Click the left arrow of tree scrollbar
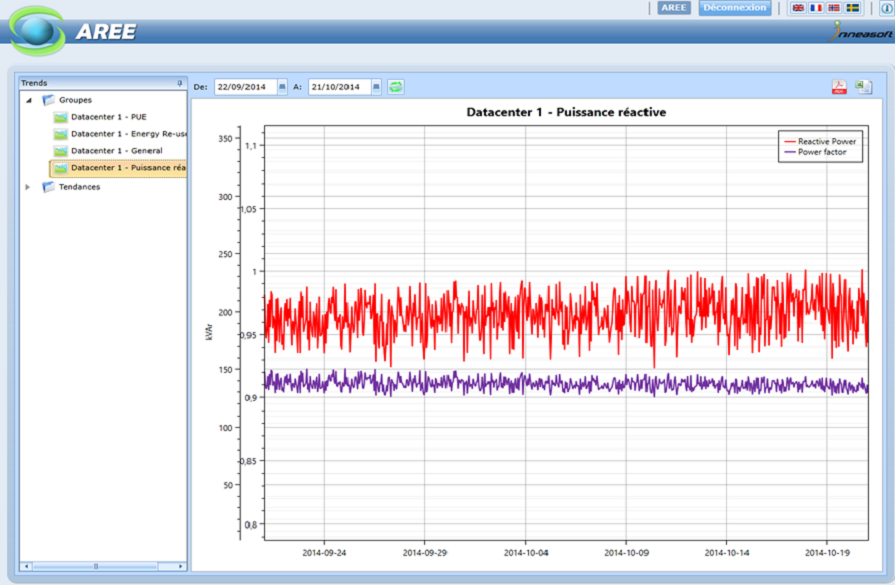 tap(26, 566)
